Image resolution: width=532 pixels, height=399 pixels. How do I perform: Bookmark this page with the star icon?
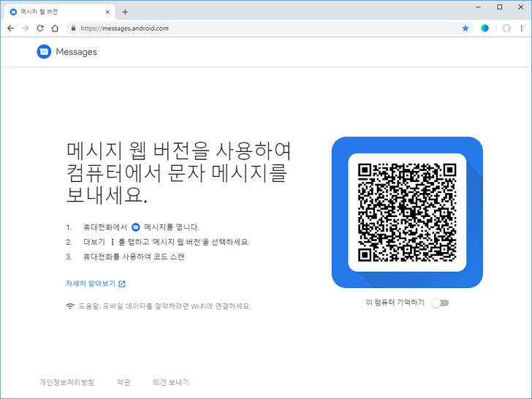pyautogui.click(x=465, y=28)
